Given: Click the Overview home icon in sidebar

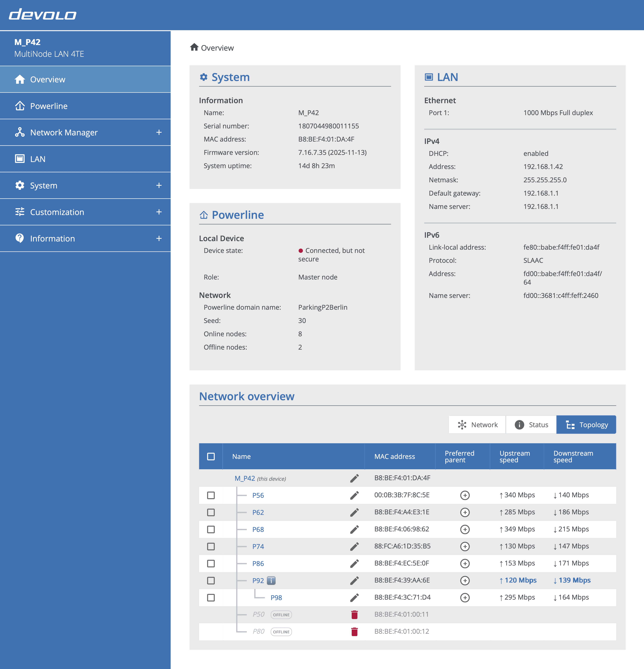Looking at the screenshot, I should [20, 79].
